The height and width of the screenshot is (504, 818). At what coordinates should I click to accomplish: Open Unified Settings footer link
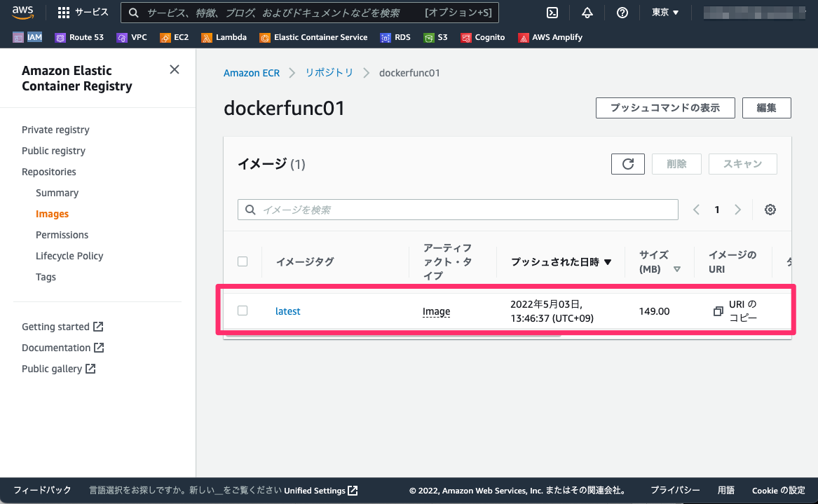(x=321, y=491)
